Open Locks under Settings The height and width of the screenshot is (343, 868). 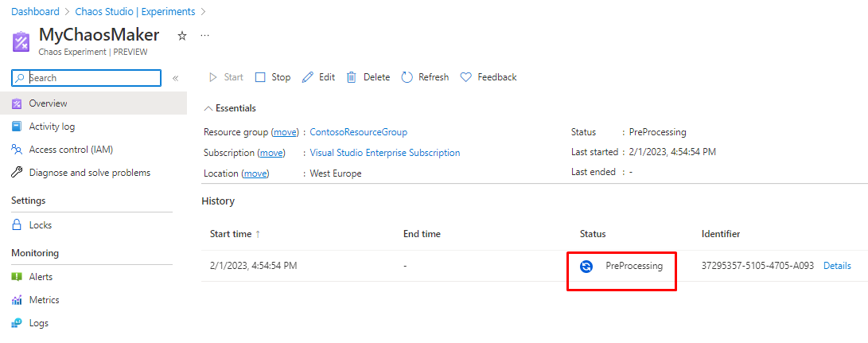pos(40,225)
